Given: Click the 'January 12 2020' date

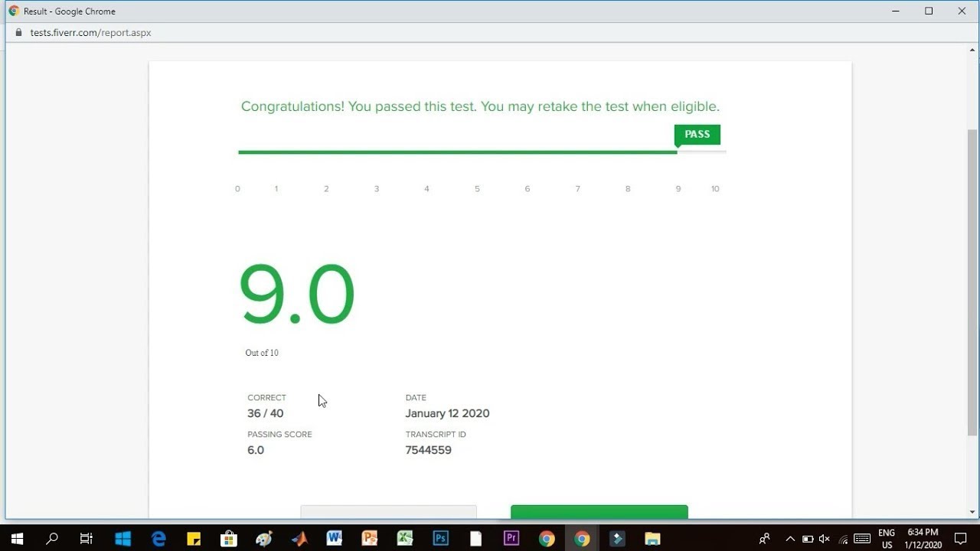Looking at the screenshot, I should 447,413.
